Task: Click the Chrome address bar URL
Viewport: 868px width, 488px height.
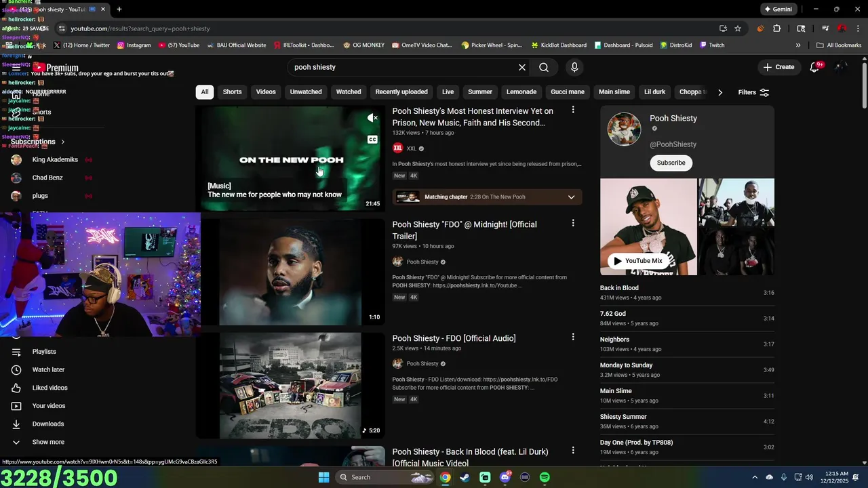Action: (x=140, y=28)
